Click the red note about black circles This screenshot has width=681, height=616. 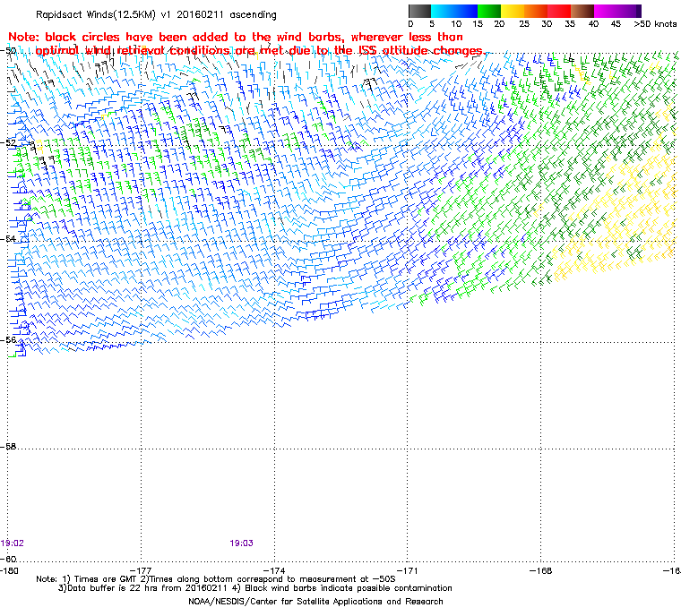(x=246, y=44)
